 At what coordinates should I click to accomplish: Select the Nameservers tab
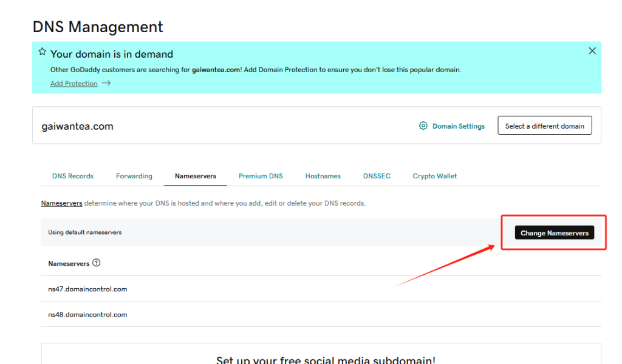[x=196, y=176]
